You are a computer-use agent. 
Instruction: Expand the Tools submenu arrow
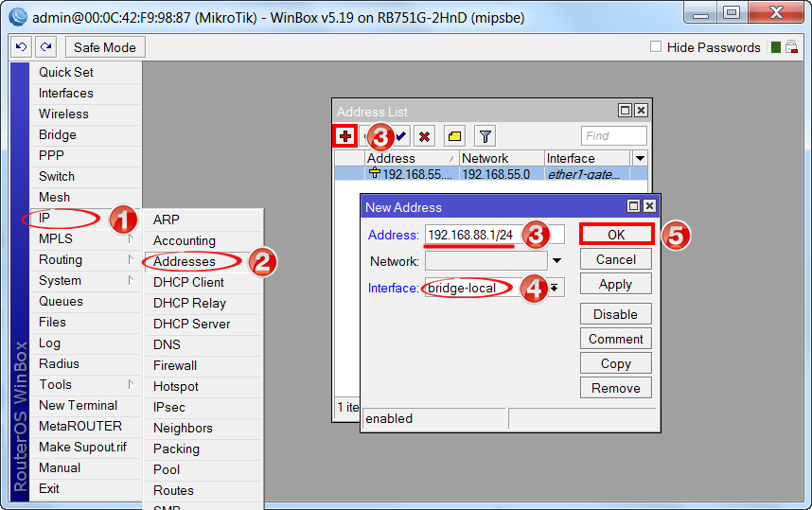click(131, 384)
